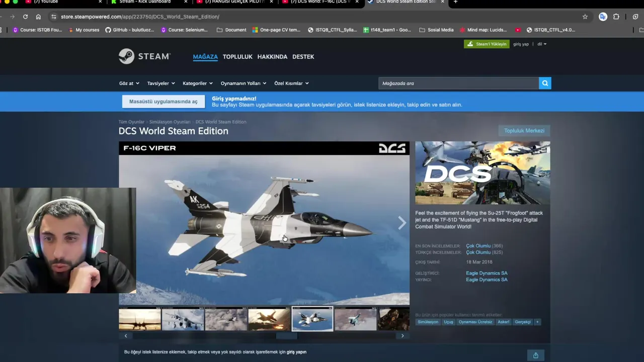Select the explosion fighter jet thumbnail
This screenshot has width=644, height=362.
tap(269, 319)
